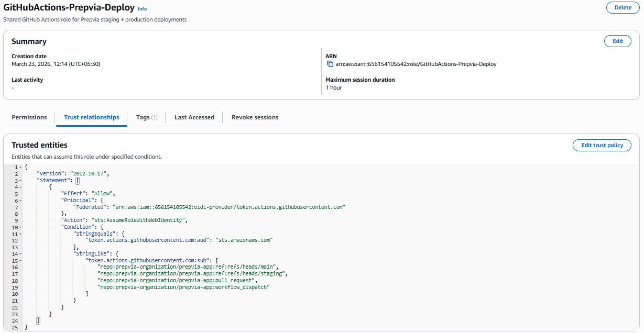This screenshot has width=644, height=333.
Task: Select the Trust relationships tab
Action: (91, 117)
